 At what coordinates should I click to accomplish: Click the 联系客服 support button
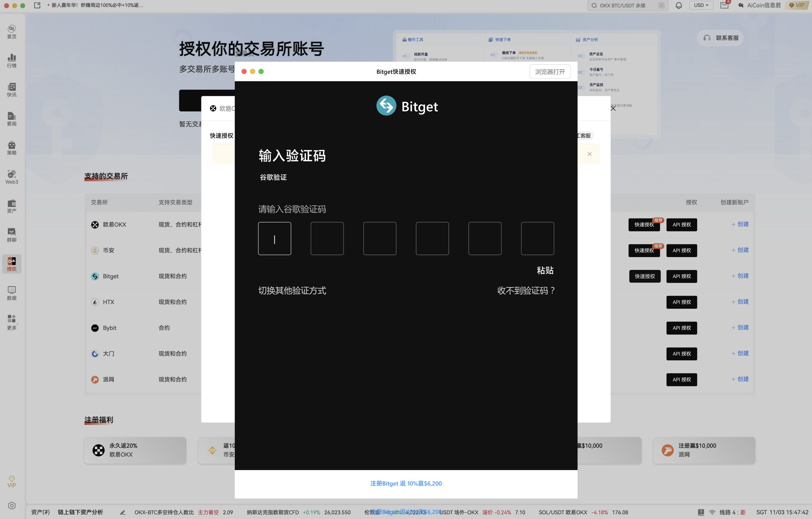[x=720, y=38]
